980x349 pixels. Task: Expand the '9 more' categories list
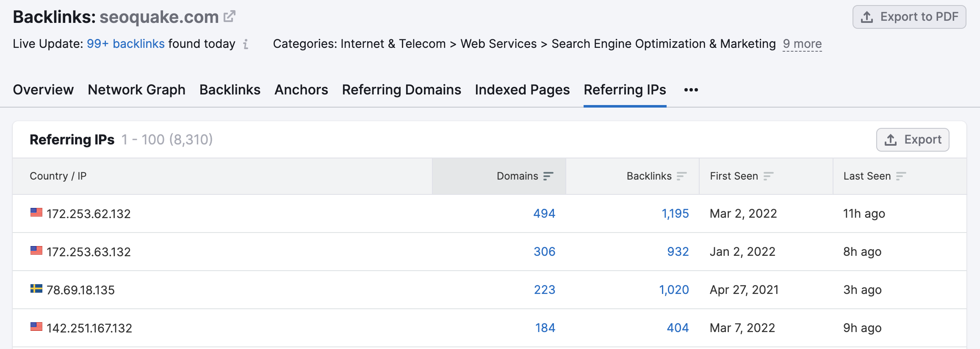tap(802, 44)
